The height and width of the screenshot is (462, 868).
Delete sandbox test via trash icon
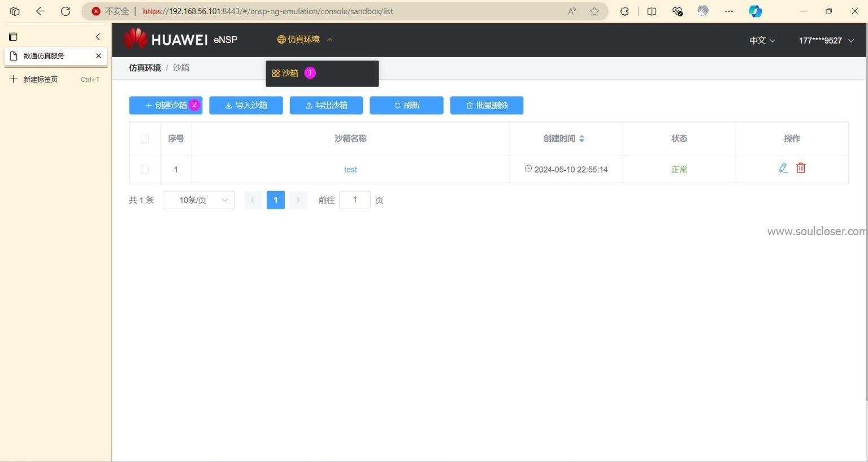801,168
